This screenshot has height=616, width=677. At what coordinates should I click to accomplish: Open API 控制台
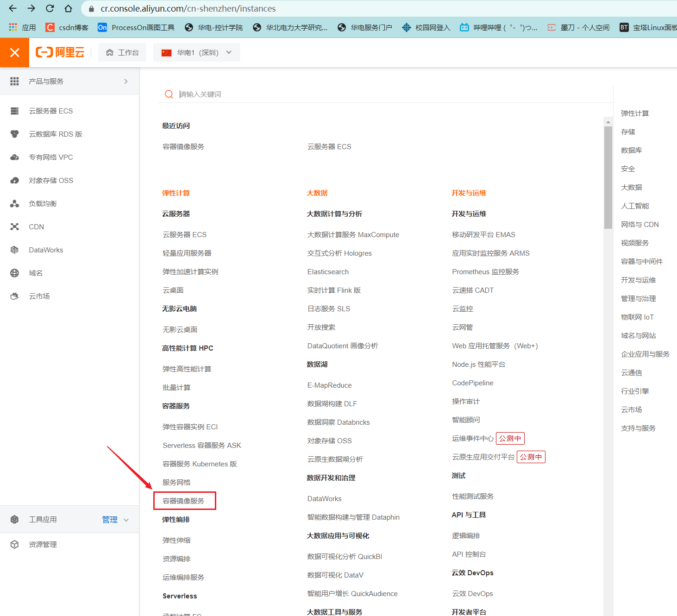pos(469,554)
